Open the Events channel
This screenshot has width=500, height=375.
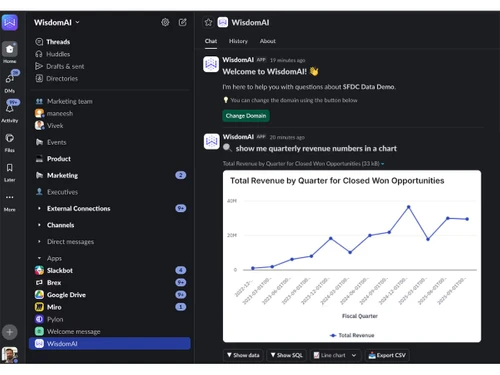coord(110,142)
